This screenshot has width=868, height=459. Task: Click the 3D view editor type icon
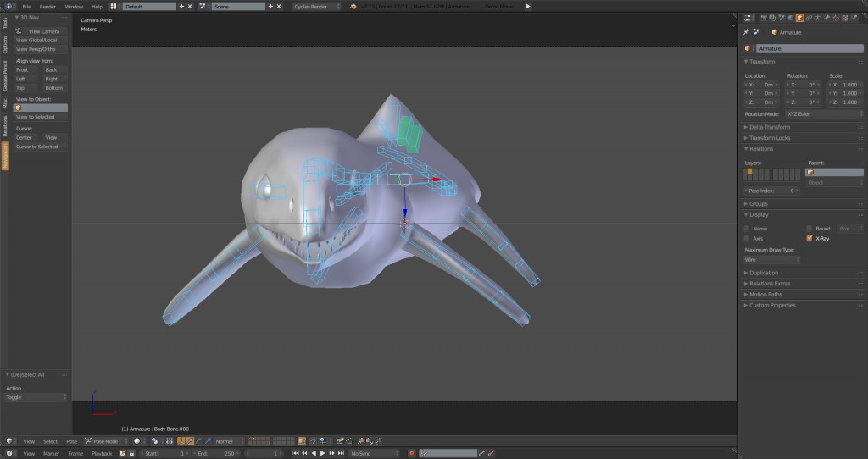(x=9, y=440)
